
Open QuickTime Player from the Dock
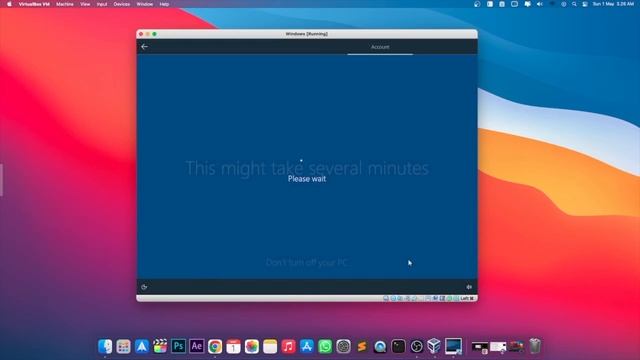380,346
